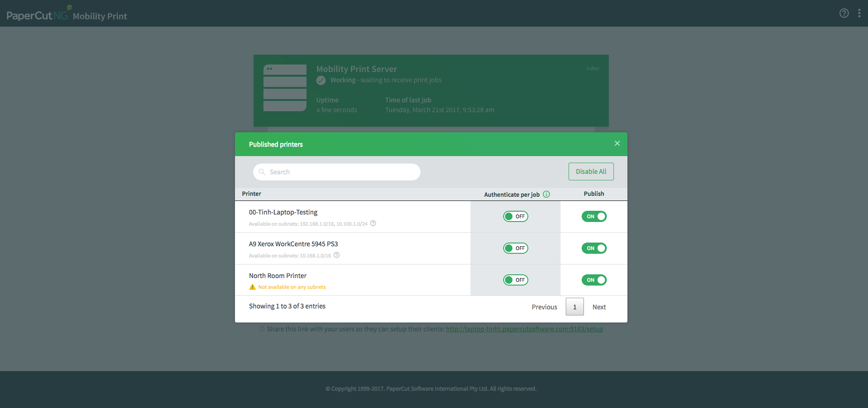Click the Authenticate per job column header

(x=512, y=194)
